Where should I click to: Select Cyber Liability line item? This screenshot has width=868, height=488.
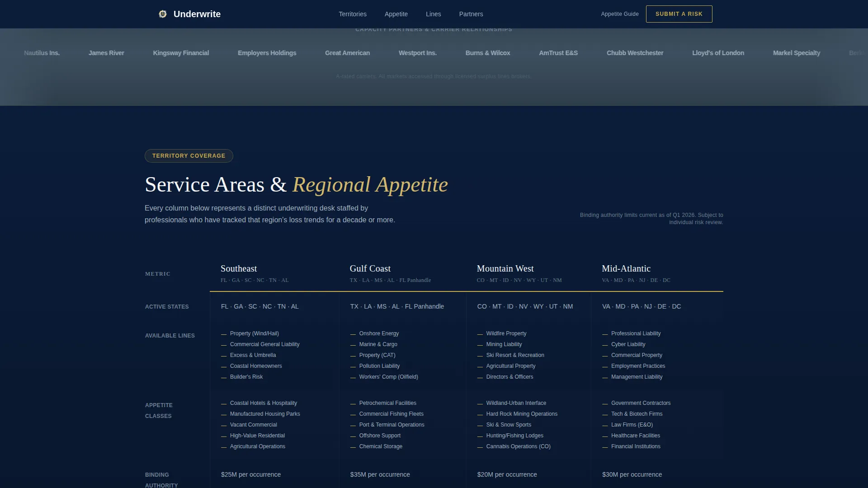click(x=628, y=344)
